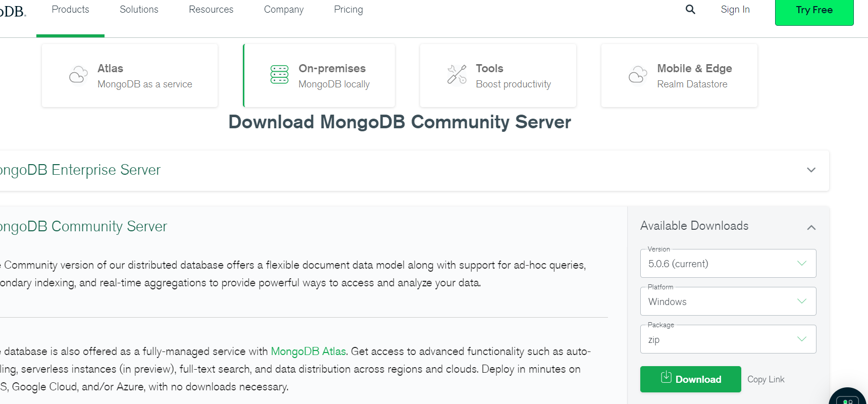The height and width of the screenshot is (404, 868).
Task: Open the Solutions menu
Action: (139, 10)
